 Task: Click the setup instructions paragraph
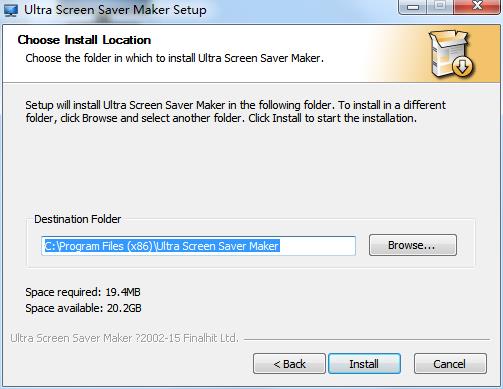tap(235, 111)
